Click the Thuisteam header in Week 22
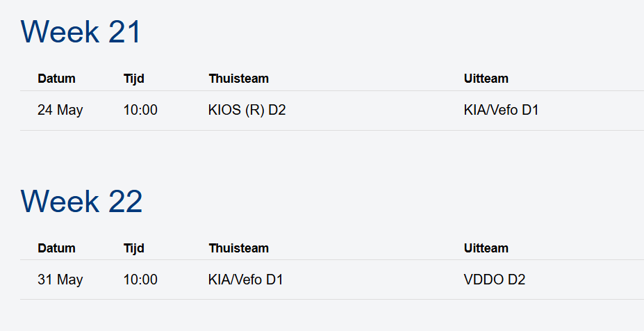The image size is (644, 331). (238, 248)
